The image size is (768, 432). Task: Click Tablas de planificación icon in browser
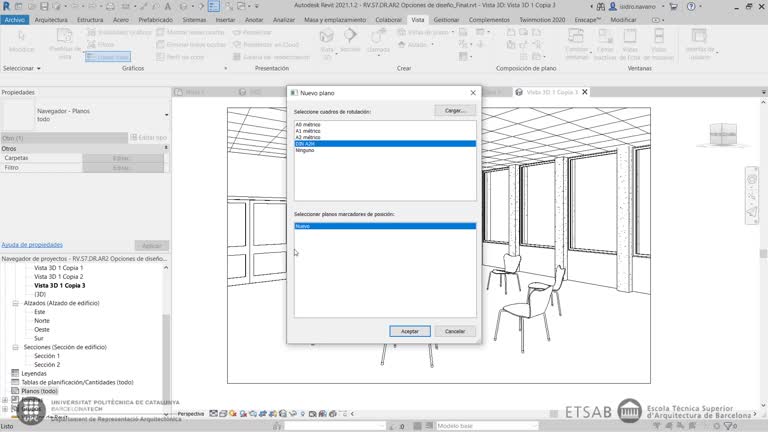(x=15, y=382)
